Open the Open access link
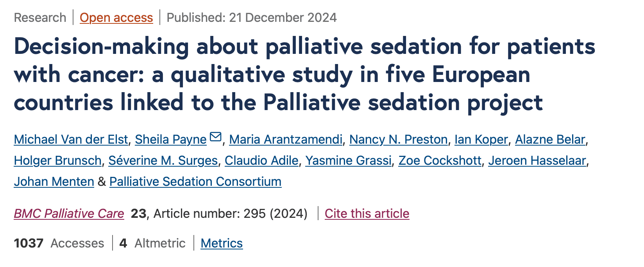The width and height of the screenshot is (644, 267). 116,18
